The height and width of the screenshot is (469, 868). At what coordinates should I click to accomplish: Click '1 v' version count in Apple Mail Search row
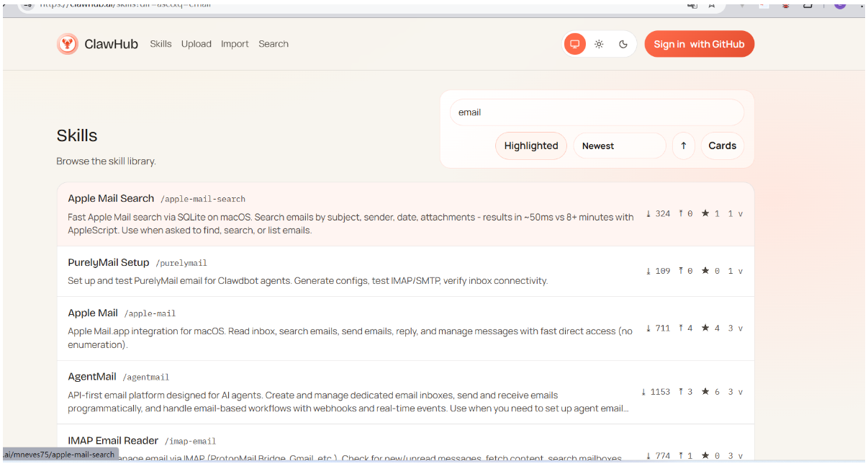pos(735,213)
